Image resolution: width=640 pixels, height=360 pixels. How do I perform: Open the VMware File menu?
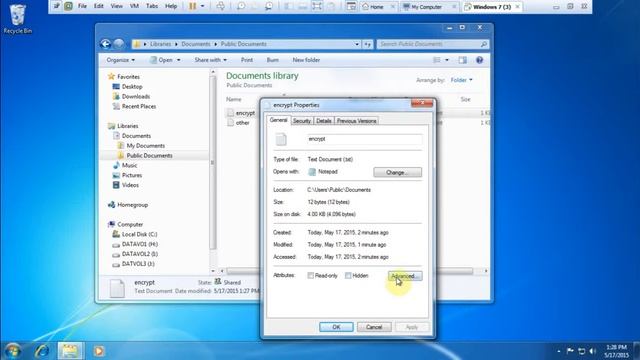pyautogui.click(x=82, y=7)
